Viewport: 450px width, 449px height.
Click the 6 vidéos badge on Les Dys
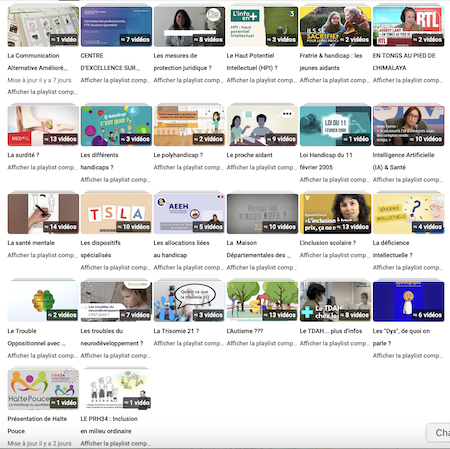point(428,315)
